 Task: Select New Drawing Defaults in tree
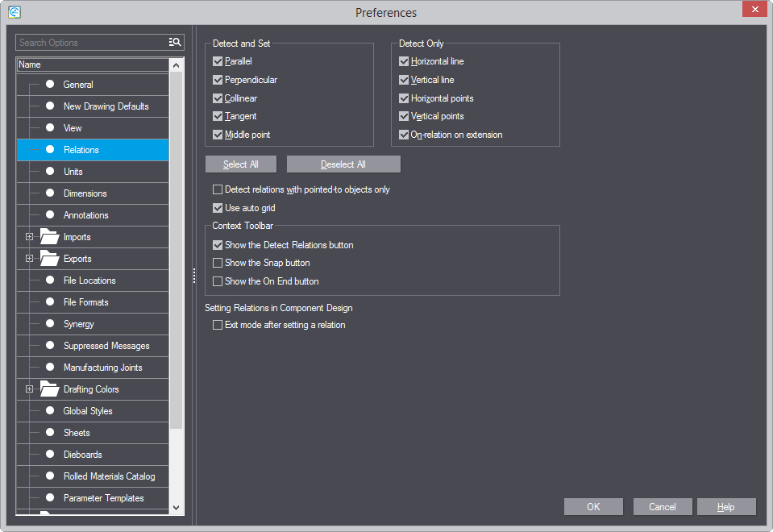pos(93,106)
